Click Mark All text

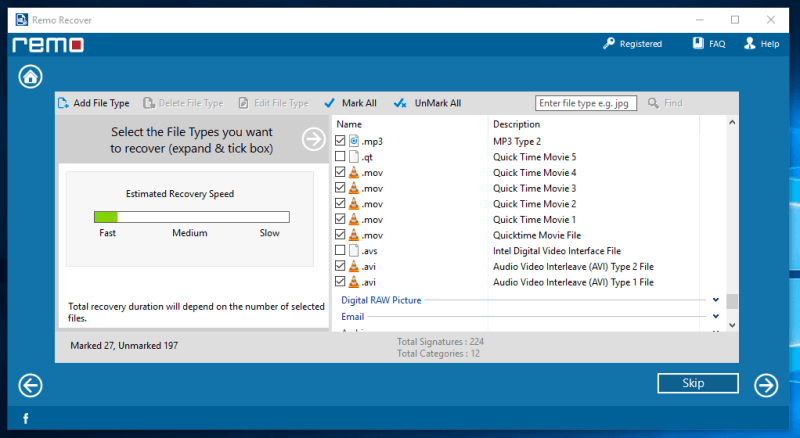[x=359, y=103]
